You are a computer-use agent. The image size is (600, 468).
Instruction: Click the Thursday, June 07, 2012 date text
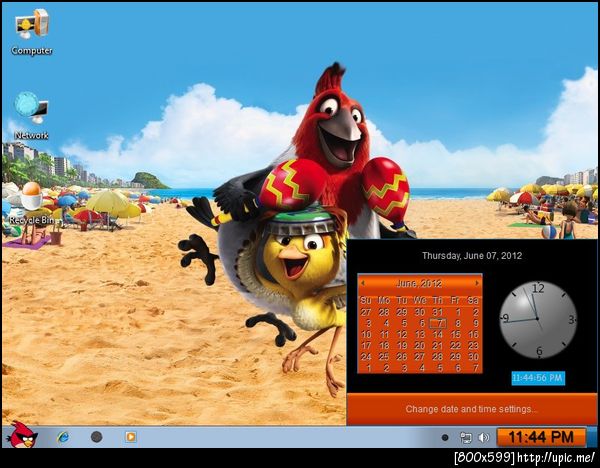coord(472,256)
